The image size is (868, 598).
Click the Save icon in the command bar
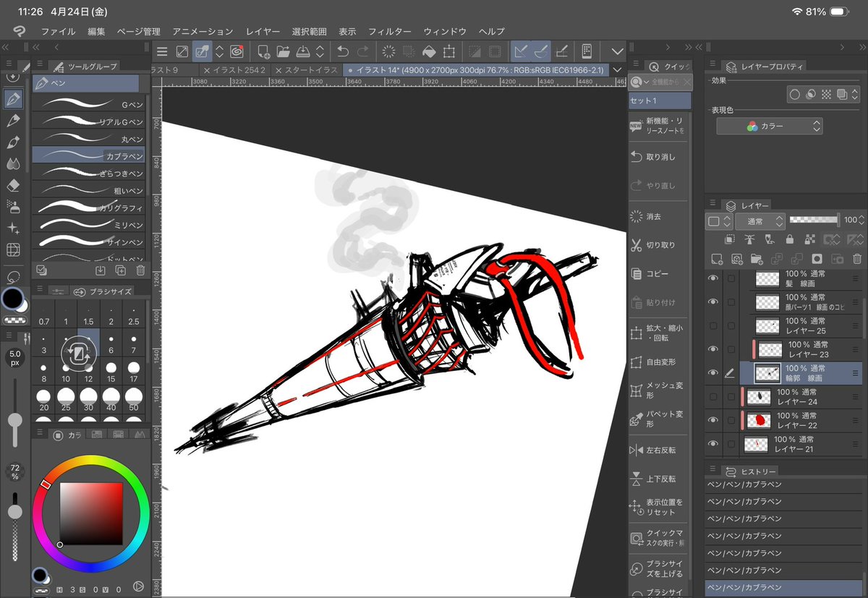[x=303, y=51]
